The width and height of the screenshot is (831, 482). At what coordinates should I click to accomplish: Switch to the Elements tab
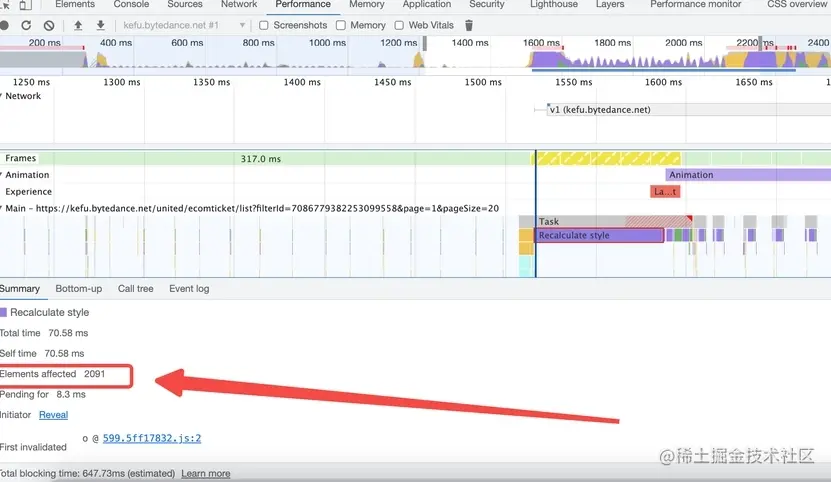pos(75,4)
